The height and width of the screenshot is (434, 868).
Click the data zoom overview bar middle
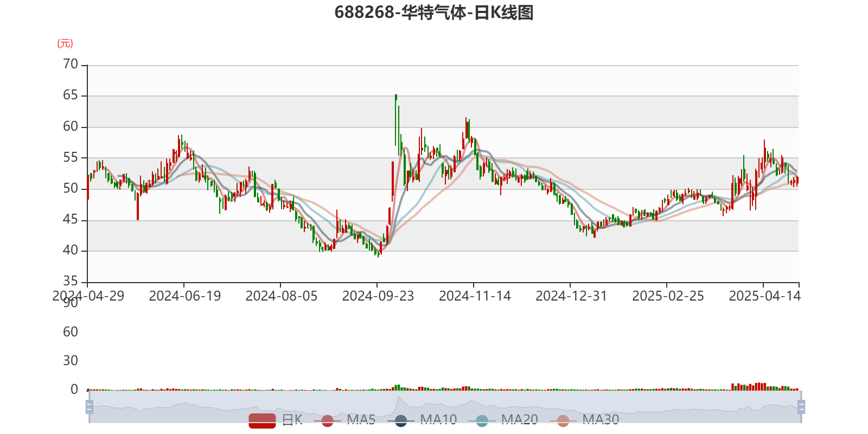coord(445,407)
